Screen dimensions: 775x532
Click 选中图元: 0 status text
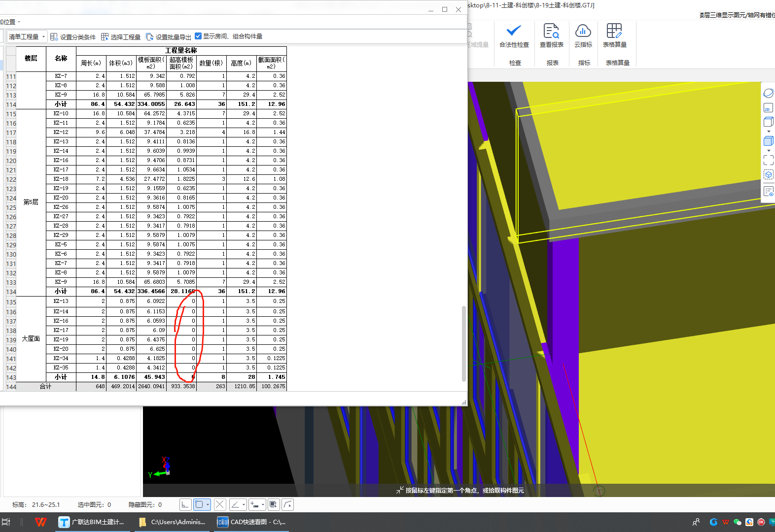click(94, 505)
